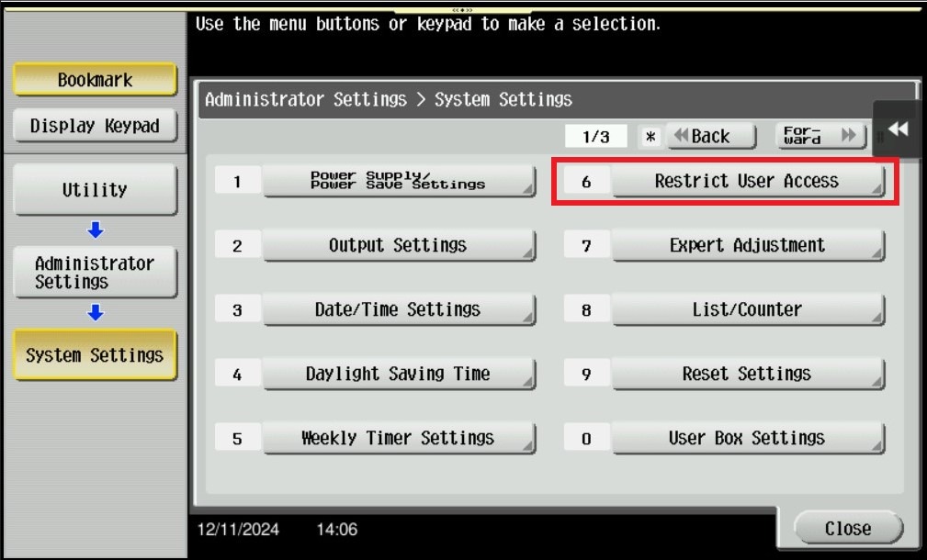Open Power Supply/Power Save Settings
Viewport: 927px width, 560px height.
[x=399, y=182]
